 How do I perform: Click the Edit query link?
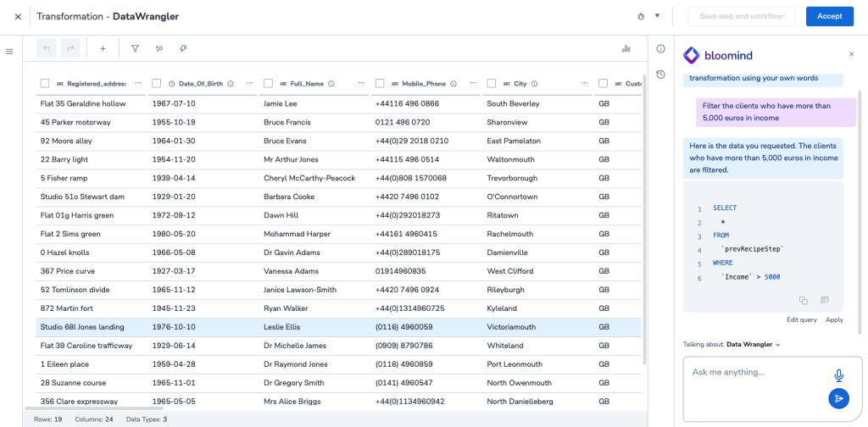tap(802, 319)
